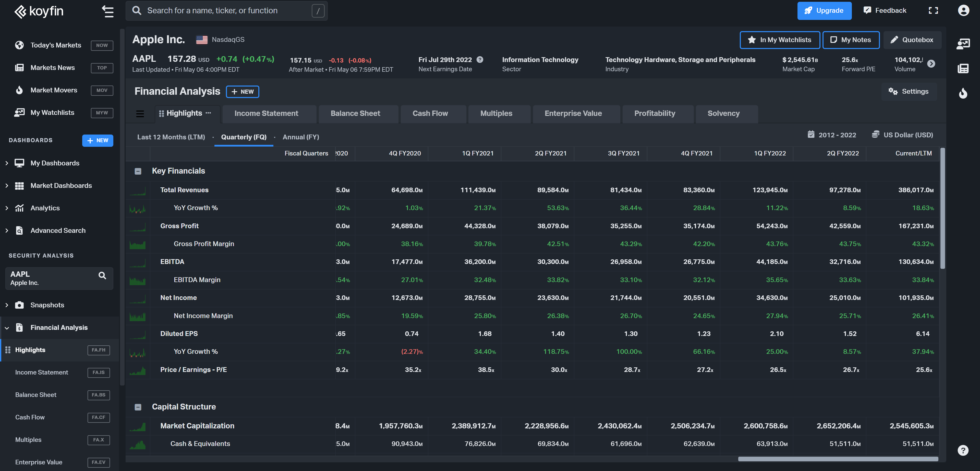Click the search magnifier icon in the top bar
This screenshot has height=471, width=980.
tap(137, 10)
